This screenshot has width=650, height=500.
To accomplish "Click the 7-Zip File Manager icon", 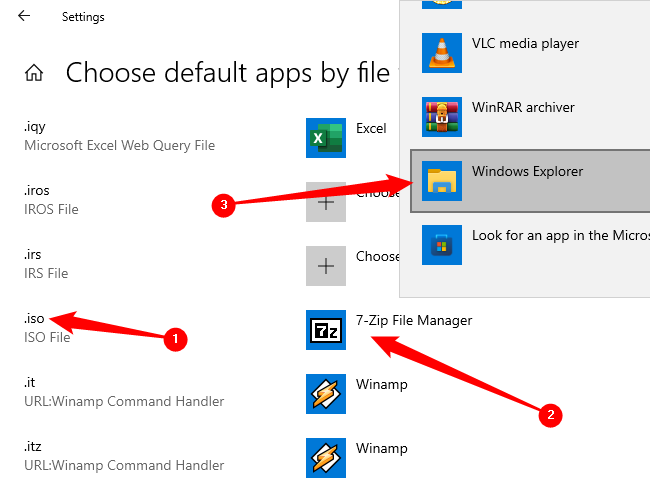I will click(325, 330).
